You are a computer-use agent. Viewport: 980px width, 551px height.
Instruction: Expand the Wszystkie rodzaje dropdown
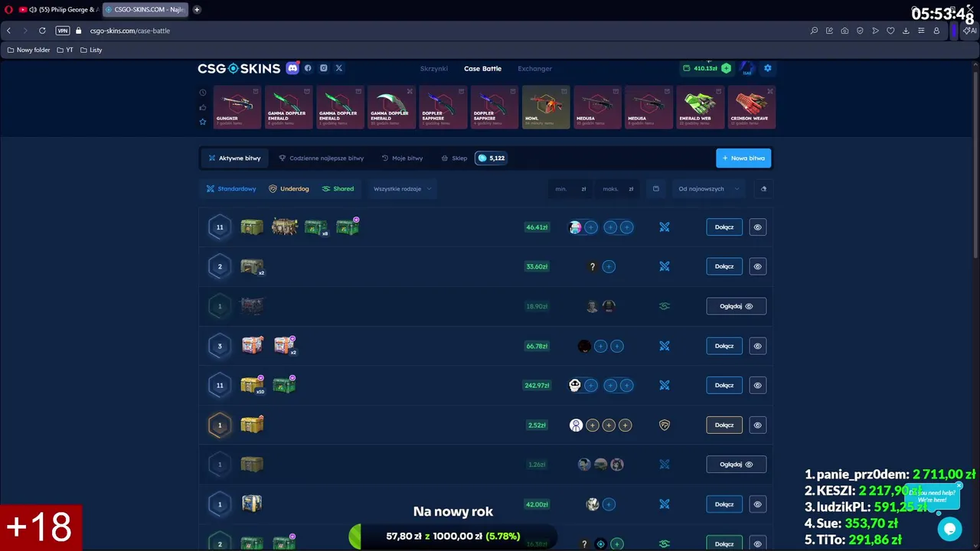(403, 189)
